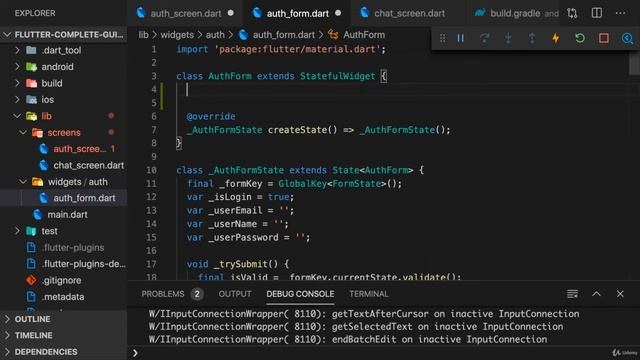
Task: Open chat_screen.dart editor tab
Action: pyautogui.click(x=409, y=13)
